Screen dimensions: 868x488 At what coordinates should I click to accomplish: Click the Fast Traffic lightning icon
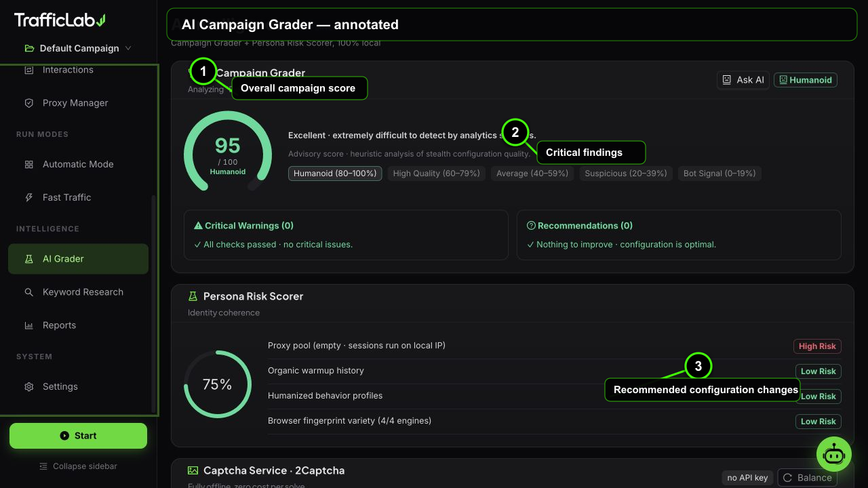(28, 197)
